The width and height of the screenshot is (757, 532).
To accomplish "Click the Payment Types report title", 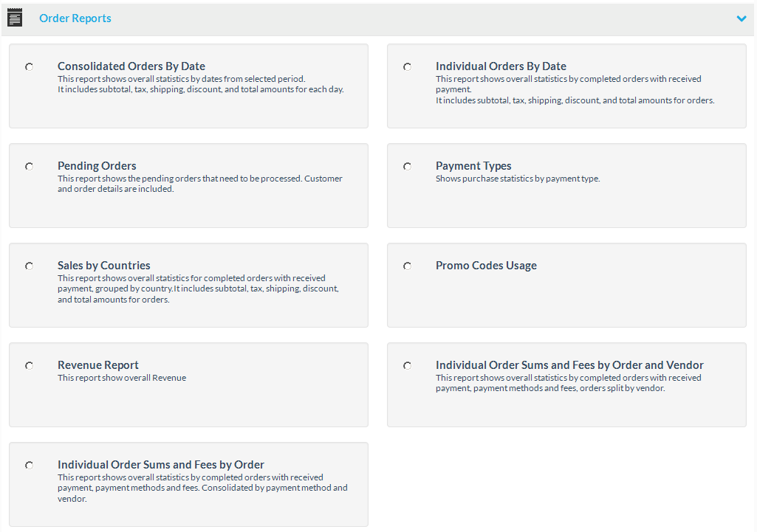I will pos(473,166).
